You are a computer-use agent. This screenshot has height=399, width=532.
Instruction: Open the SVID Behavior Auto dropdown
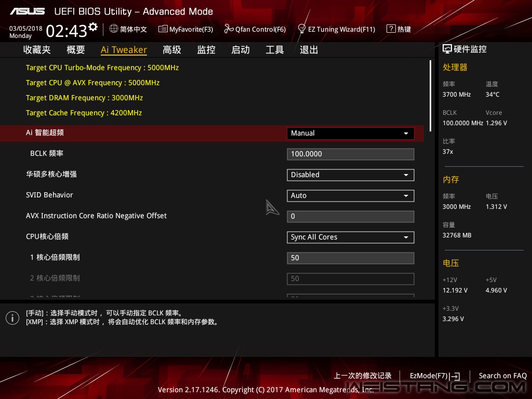coord(351,196)
